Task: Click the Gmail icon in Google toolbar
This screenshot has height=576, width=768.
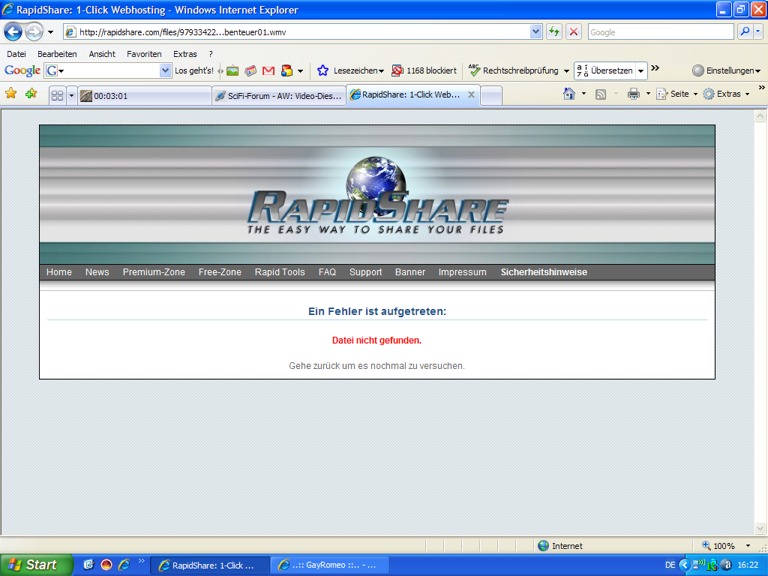Action: click(268, 71)
